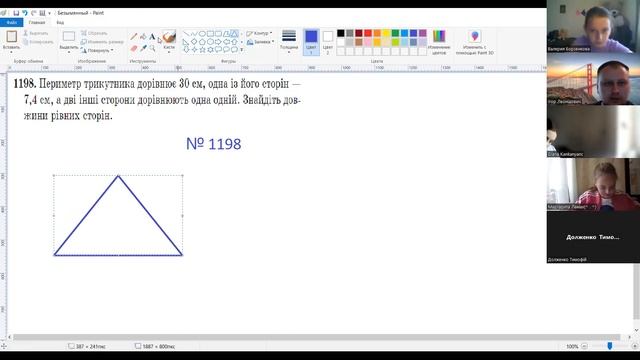Expand the Paste (Вставить) dropdown arrow

pyautogui.click(x=11, y=52)
